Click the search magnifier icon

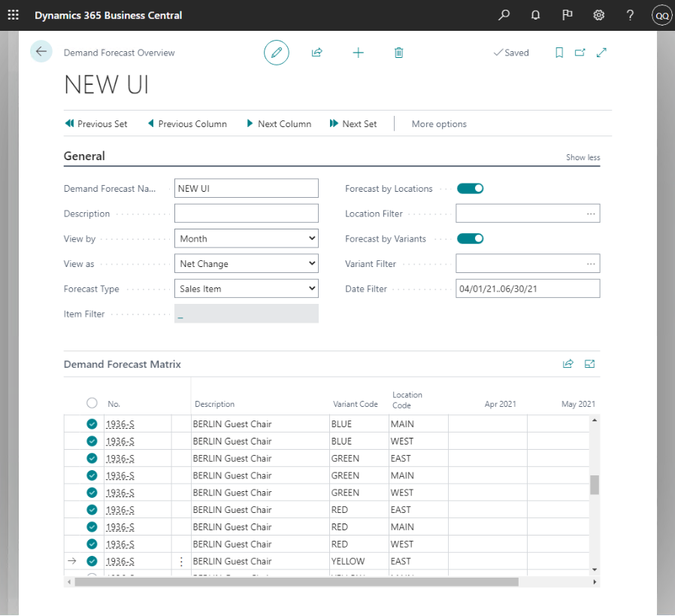coord(504,15)
